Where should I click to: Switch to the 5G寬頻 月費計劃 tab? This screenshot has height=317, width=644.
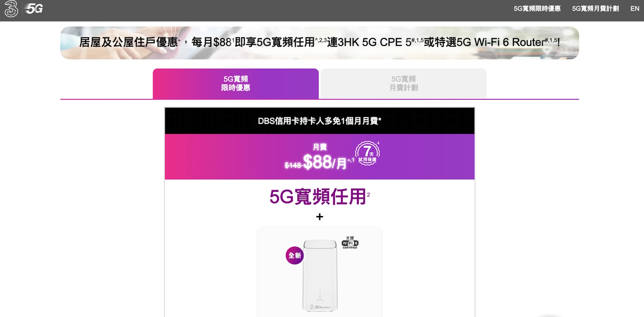point(404,84)
